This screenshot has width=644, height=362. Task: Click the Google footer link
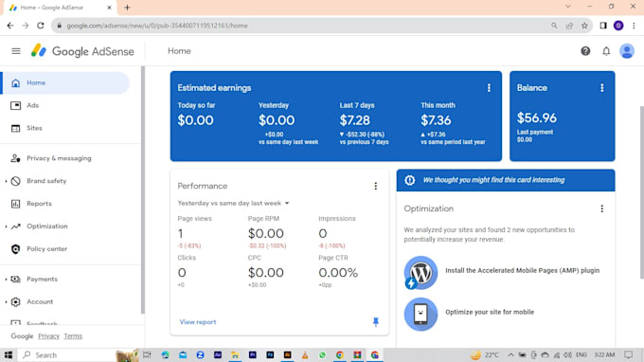coord(22,336)
